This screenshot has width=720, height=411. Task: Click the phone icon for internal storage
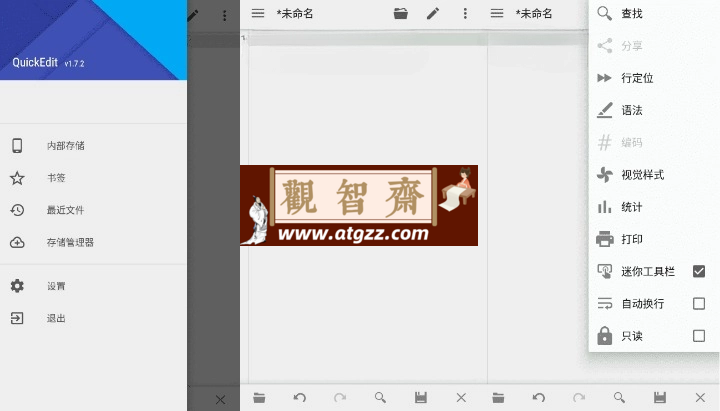coord(17,146)
